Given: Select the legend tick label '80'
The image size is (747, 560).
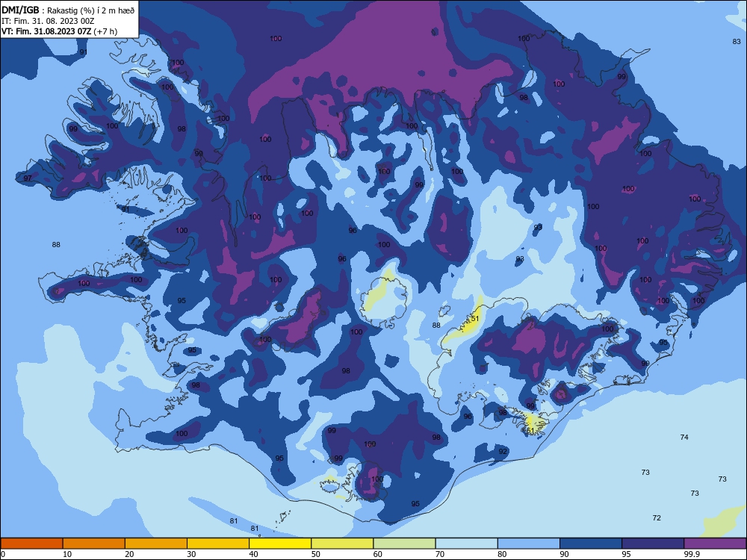Looking at the screenshot, I should [x=502, y=554].
